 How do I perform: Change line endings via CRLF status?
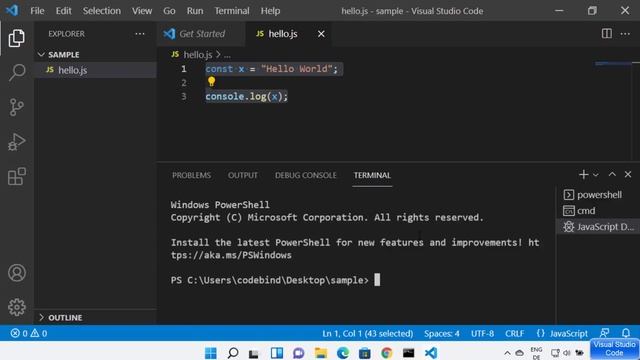514,333
